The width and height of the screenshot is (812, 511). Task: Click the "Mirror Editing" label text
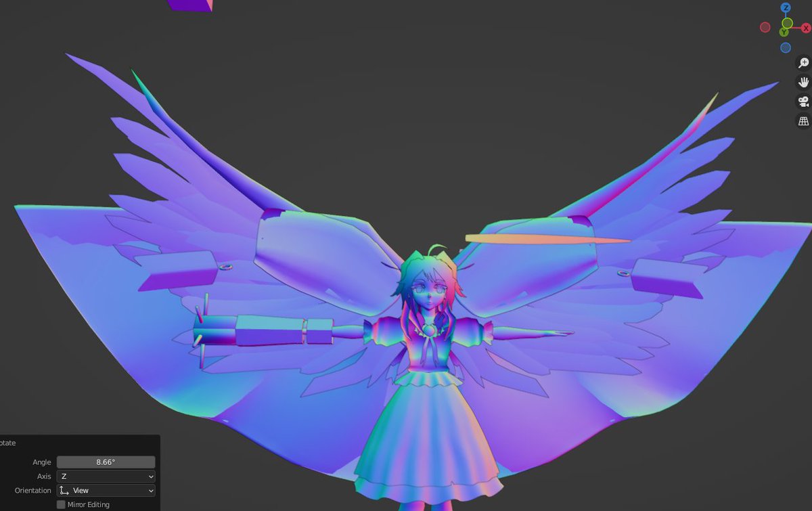[88, 505]
